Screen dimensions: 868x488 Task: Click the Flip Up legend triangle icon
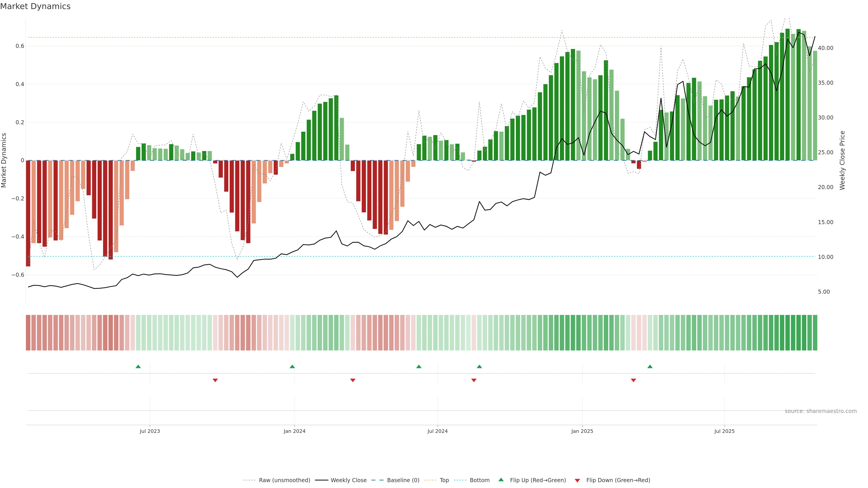coord(501,480)
